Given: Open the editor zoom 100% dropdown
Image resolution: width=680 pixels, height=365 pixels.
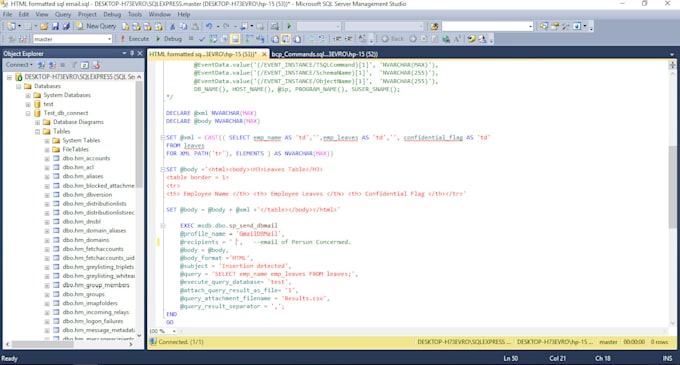Looking at the screenshot, I should point(174,331).
